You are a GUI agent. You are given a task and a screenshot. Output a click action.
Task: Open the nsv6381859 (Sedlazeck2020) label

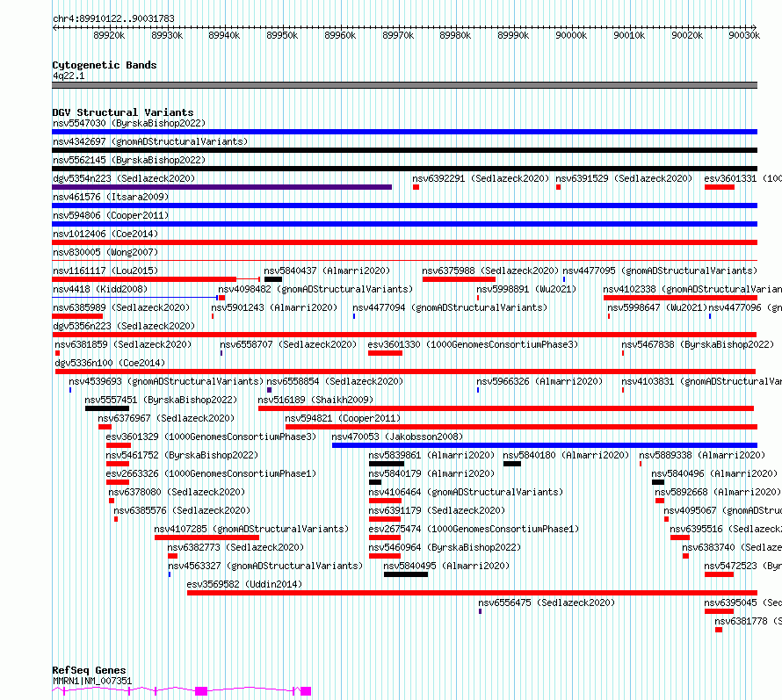pos(123,344)
